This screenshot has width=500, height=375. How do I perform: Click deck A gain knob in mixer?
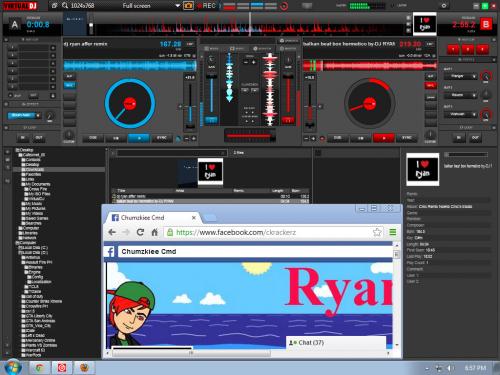(x=211, y=60)
